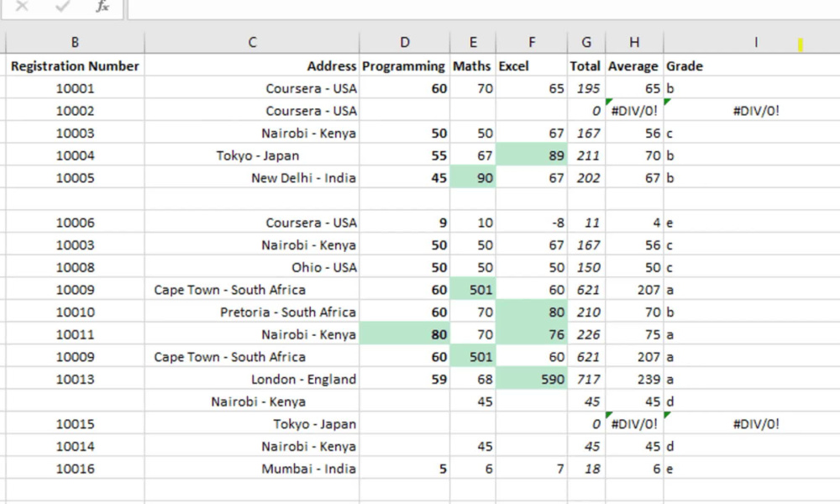
Task: Select registration number 10015 cell
Action: (75, 424)
